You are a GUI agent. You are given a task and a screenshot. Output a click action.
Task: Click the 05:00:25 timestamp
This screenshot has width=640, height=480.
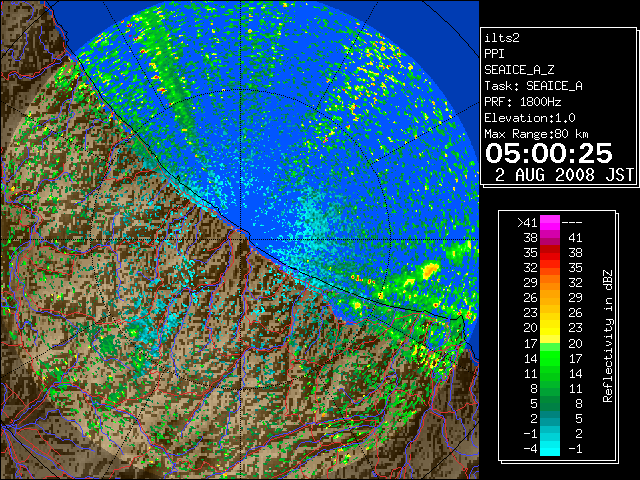pyautogui.click(x=549, y=153)
